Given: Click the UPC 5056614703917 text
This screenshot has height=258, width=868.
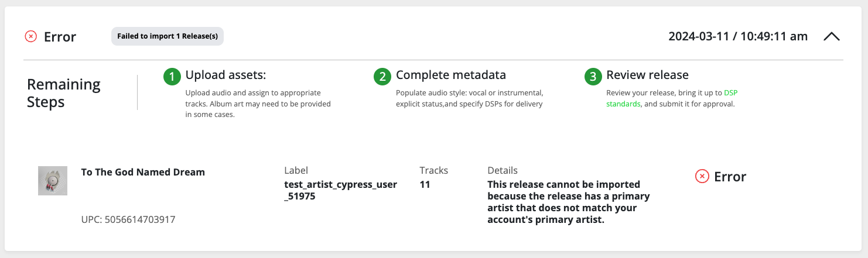Looking at the screenshot, I should tap(128, 220).
